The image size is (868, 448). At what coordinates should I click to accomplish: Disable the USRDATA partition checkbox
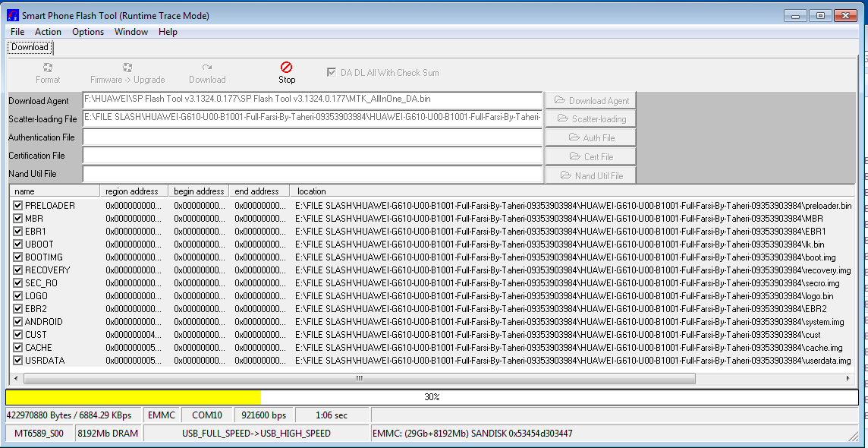point(18,361)
